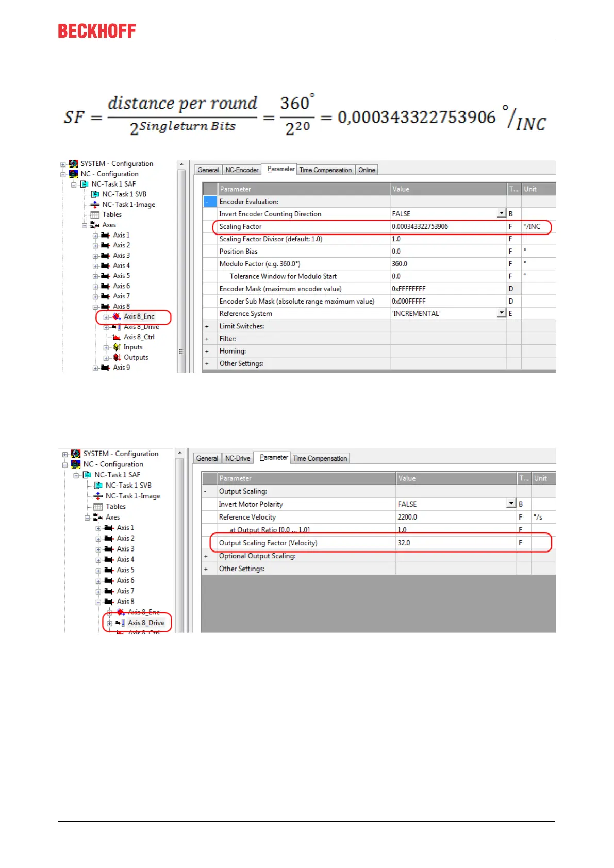This screenshot has height=868, width=614.
Task: Click the Axis 9 icon in the NC-Encoder screenshot
Action: 106,368
